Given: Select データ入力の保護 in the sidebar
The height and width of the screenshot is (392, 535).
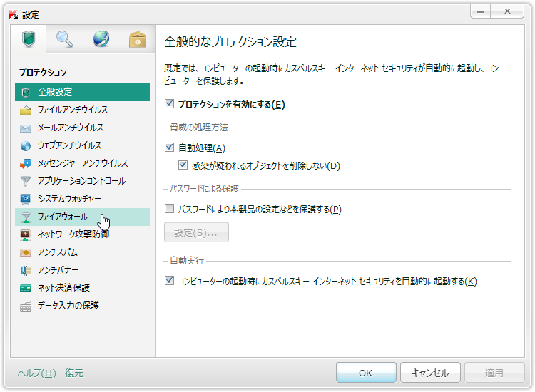Looking at the screenshot, I should click(82, 306).
